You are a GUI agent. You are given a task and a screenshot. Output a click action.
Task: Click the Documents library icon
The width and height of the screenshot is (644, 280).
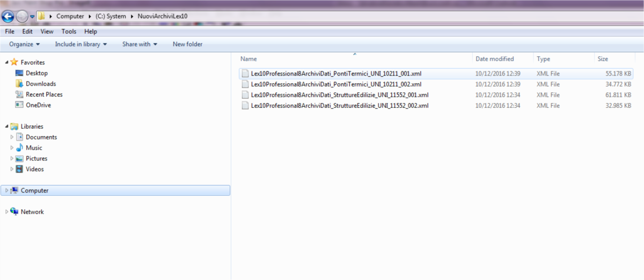pos(19,137)
